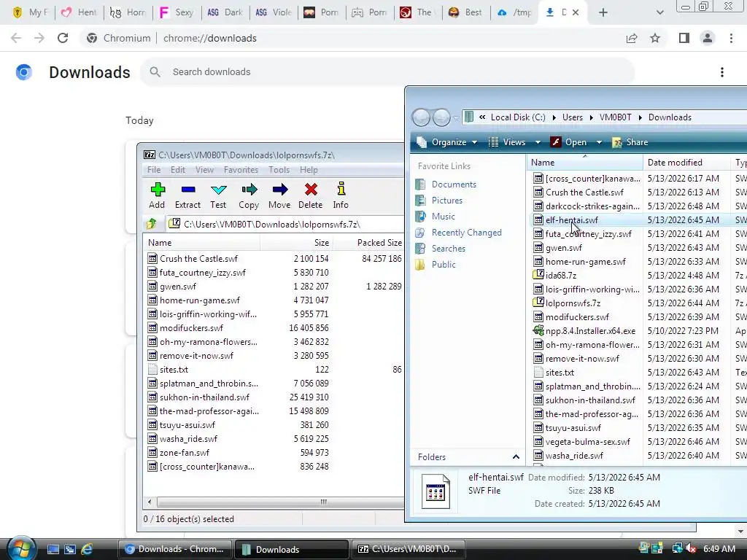Open the View menu in 7-Zip
The width and height of the screenshot is (747, 560).
(204, 169)
